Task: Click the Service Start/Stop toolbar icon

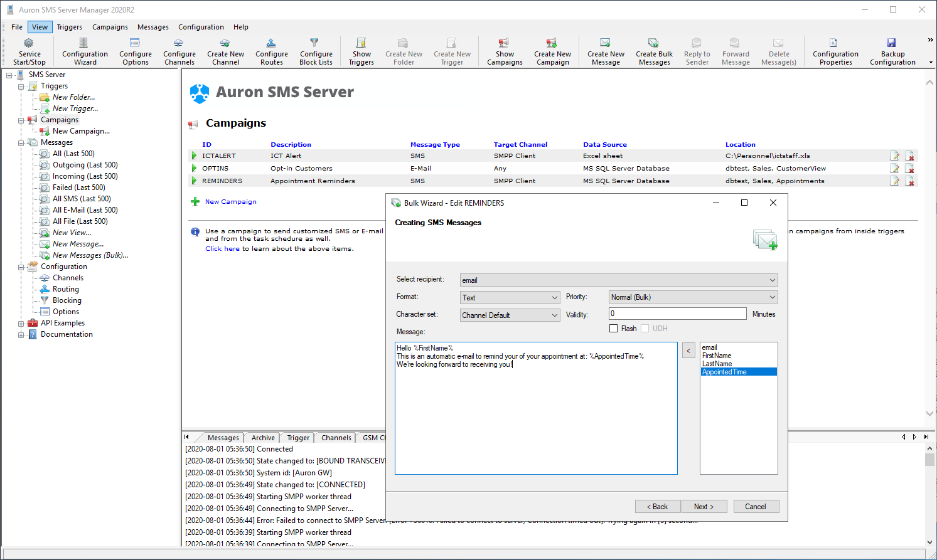Action: click(29, 50)
